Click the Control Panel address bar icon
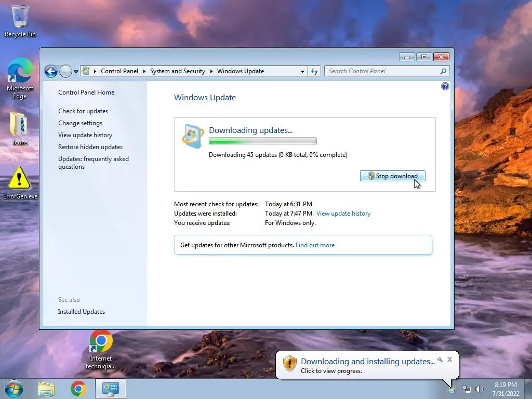Screen dimensions: 532x399 click(x=86, y=71)
